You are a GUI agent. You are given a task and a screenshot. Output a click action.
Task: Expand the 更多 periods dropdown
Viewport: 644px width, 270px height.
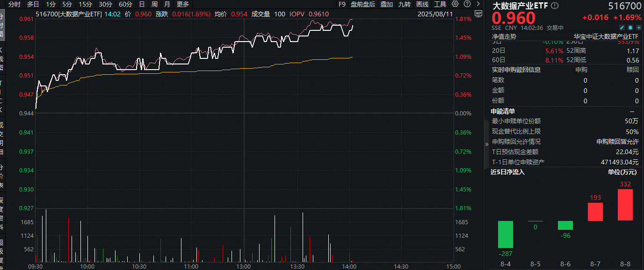[183, 4]
